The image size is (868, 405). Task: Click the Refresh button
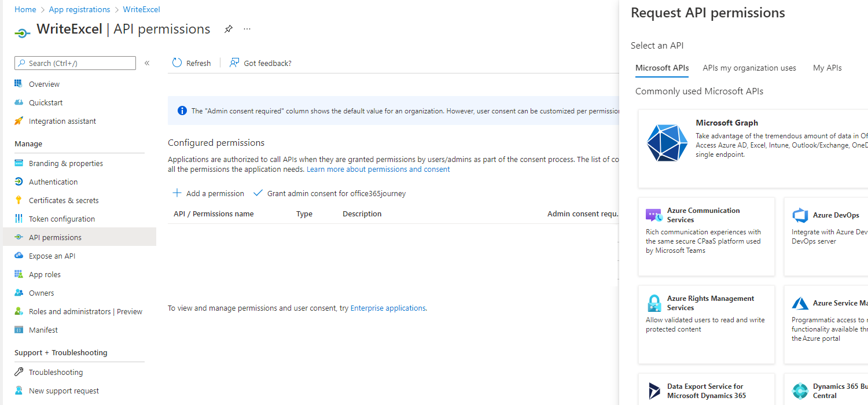192,63
